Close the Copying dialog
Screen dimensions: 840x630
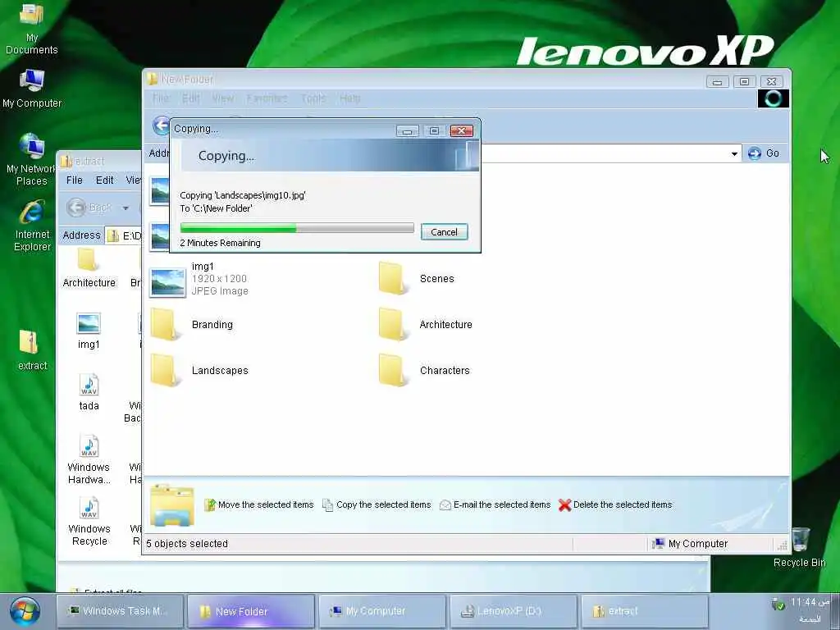pos(461,130)
